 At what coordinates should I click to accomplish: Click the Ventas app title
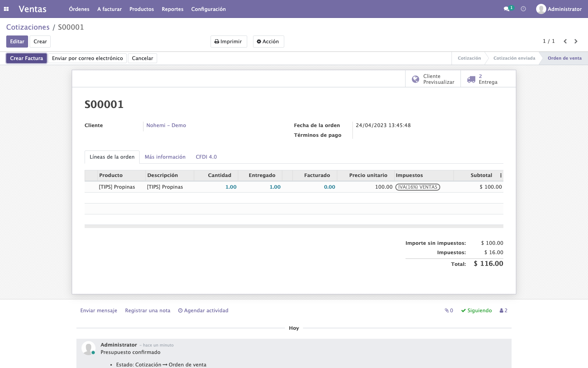[33, 9]
